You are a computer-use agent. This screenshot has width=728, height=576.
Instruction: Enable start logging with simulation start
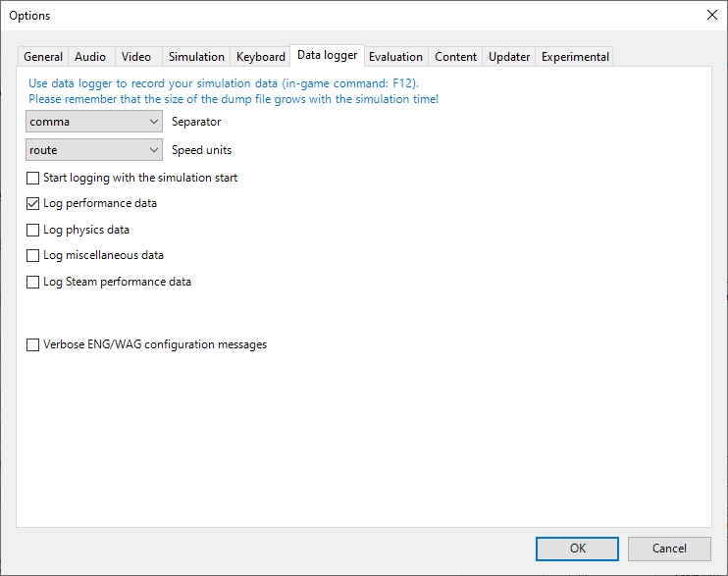pos(33,178)
